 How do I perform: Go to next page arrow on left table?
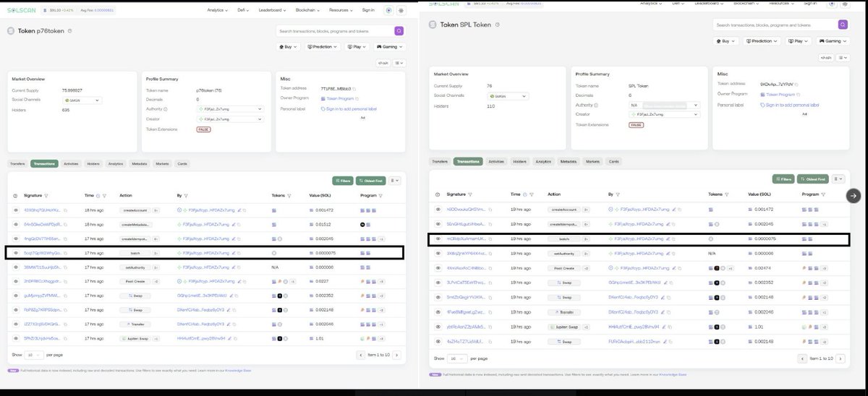click(398, 355)
